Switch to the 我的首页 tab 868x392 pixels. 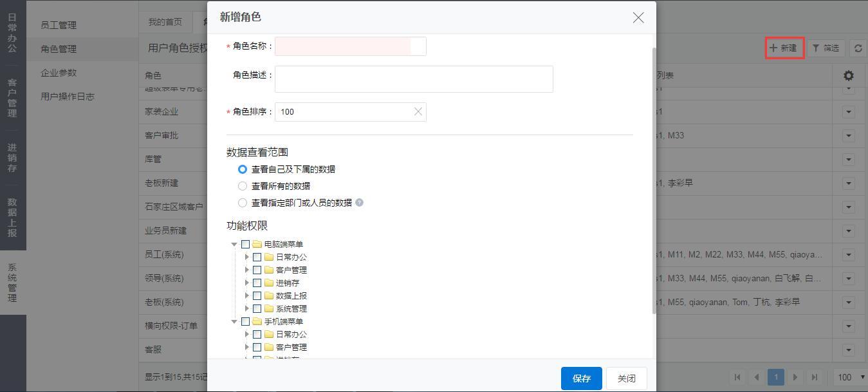tap(165, 22)
